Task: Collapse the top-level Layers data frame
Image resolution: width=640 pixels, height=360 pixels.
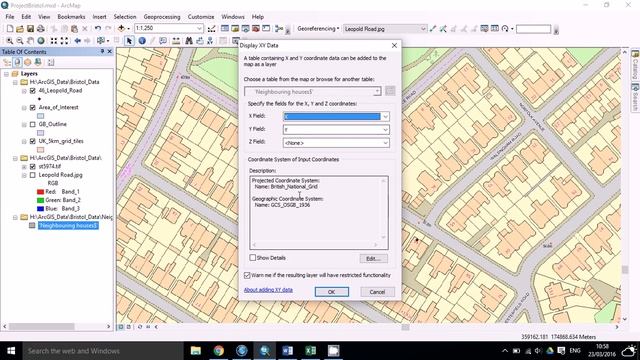Action: pyautogui.click(x=7, y=74)
